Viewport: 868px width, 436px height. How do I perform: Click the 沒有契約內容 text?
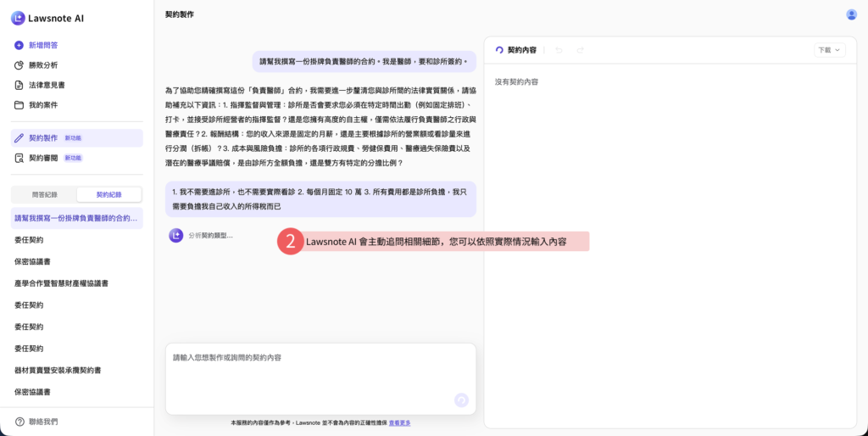[516, 82]
